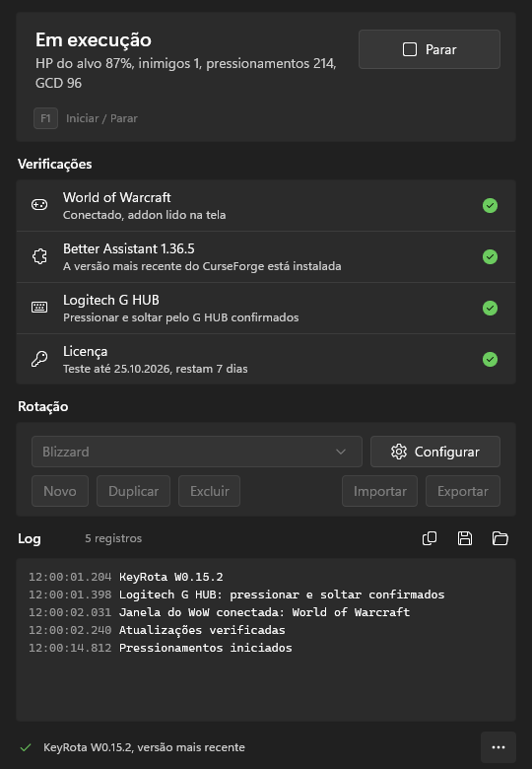This screenshot has width=532, height=769.
Task: Click 'Teste até 25.10.2026, restam 7 dias'
Action: coord(156,369)
